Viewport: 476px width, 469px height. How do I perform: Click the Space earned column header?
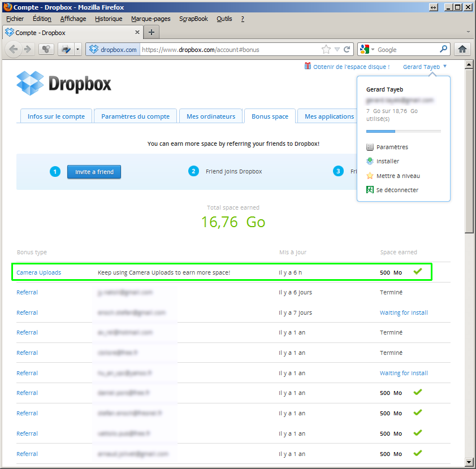click(399, 252)
